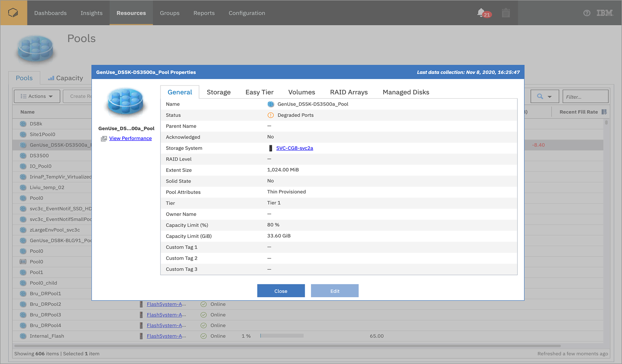Sort by the Name column header
Screen dimensions: 622x364
[27, 112]
